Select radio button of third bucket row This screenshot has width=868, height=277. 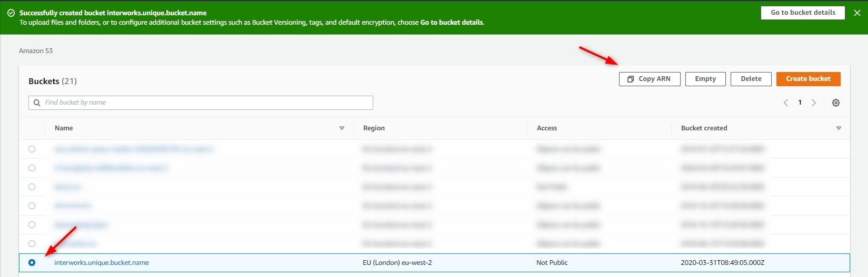(x=32, y=187)
